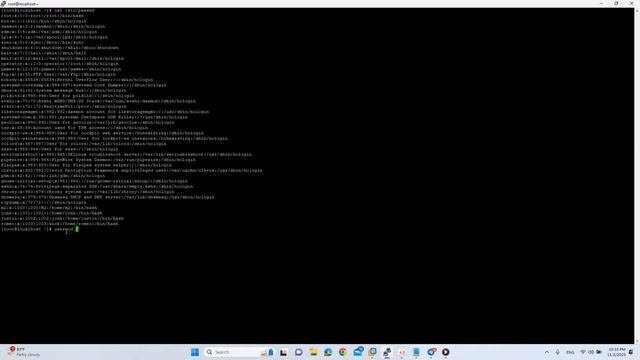Screen dimensions: 640x360
Task: Close the PuTTY terminal window
Action: click(x=631, y=3)
